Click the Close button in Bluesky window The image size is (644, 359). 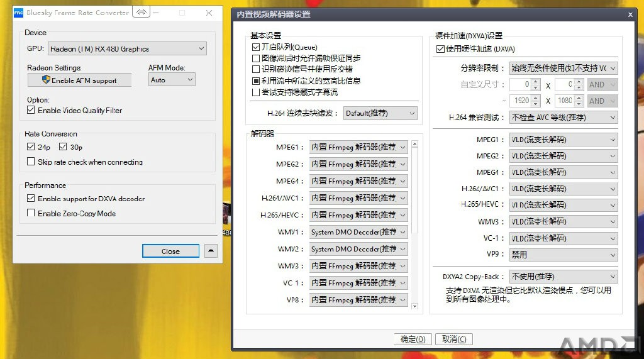(170, 251)
